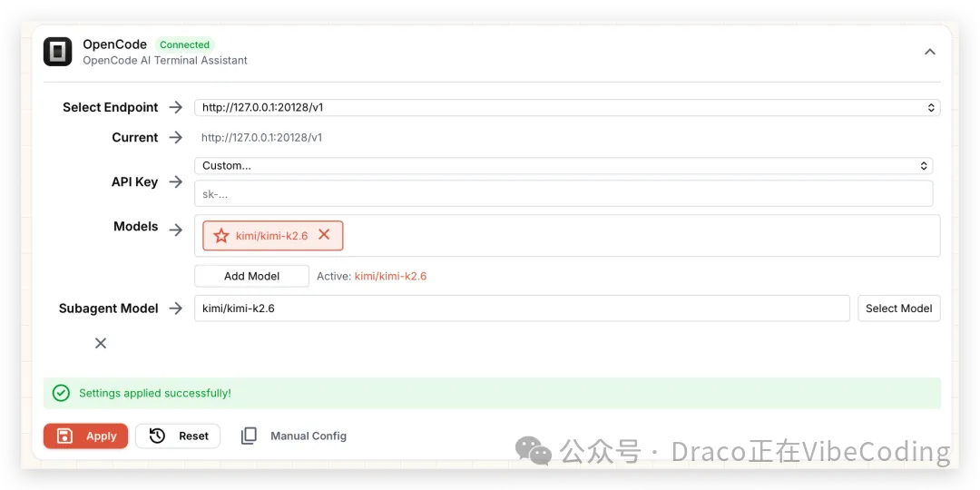The image size is (980, 490).
Task: Click the green success checkmark icon
Action: (61, 393)
